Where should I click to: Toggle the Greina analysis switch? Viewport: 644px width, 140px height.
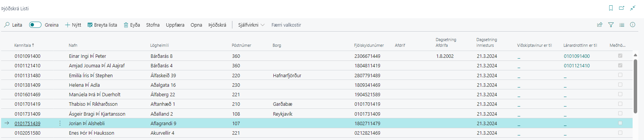(x=35, y=25)
